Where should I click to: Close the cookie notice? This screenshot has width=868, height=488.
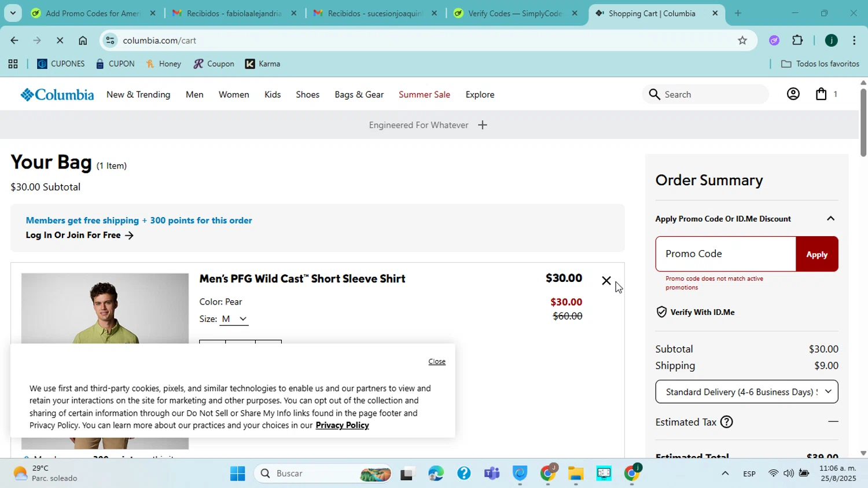coord(437,361)
